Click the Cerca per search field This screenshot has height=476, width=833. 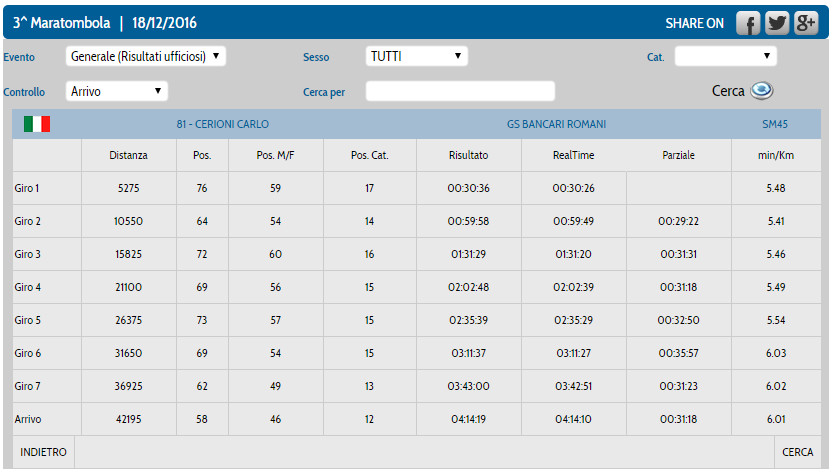pyautogui.click(x=460, y=92)
